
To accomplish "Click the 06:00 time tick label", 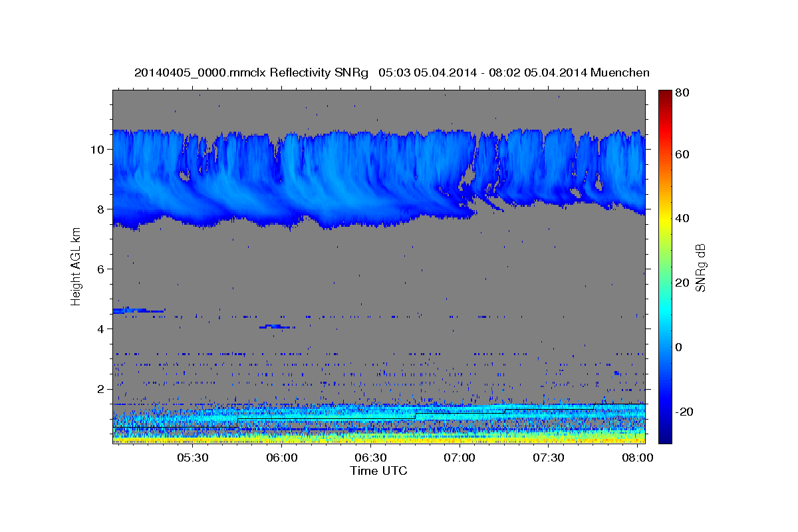I will click(281, 458).
